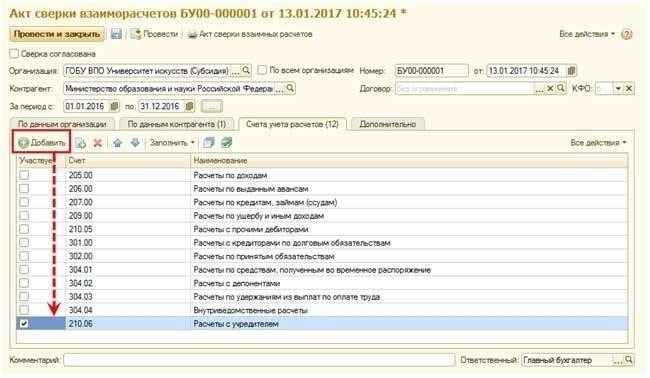Click the Номер input field

point(432,70)
